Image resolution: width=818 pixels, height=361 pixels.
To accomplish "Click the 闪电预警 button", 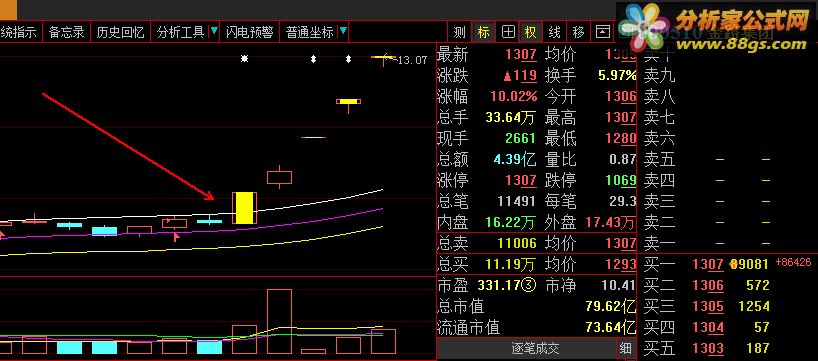I will [249, 32].
